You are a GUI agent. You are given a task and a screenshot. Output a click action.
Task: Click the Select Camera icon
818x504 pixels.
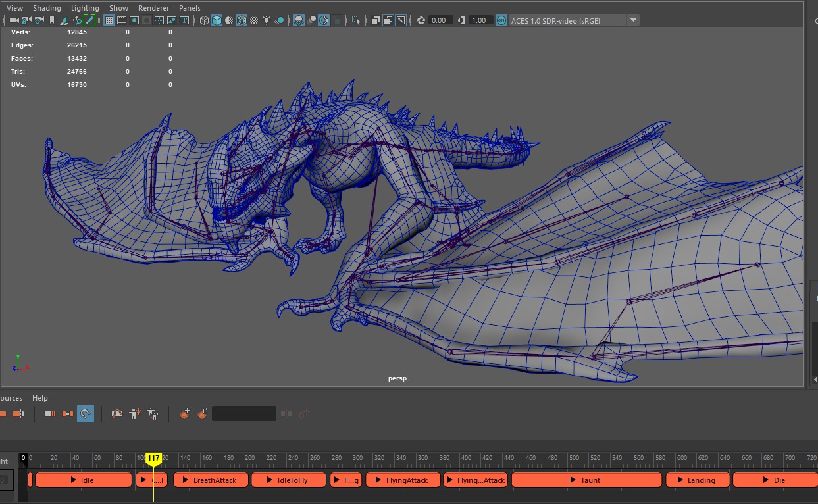click(x=14, y=20)
